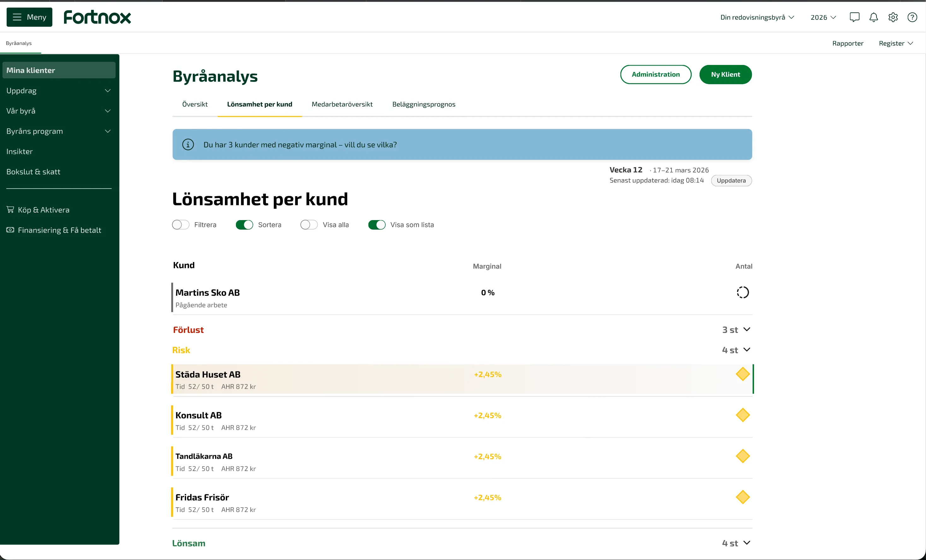Click the Administration button
This screenshot has width=926, height=560.
[655, 74]
